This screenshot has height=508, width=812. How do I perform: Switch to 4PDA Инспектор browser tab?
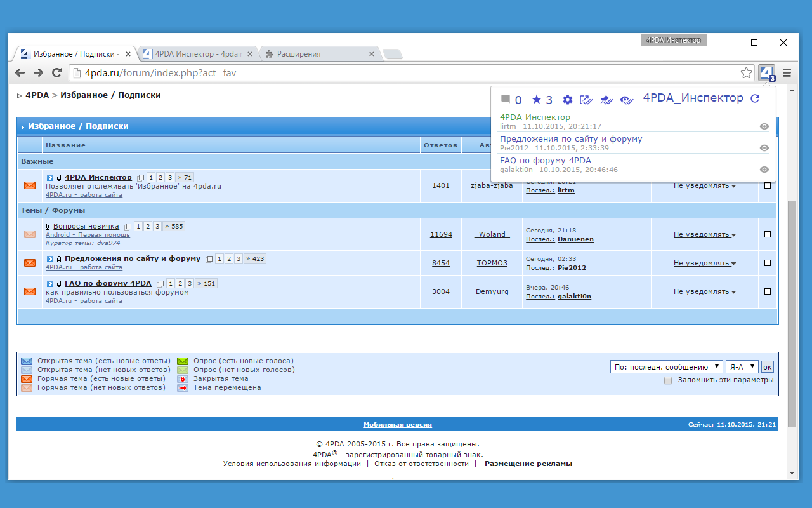pyautogui.click(x=197, y=55)
